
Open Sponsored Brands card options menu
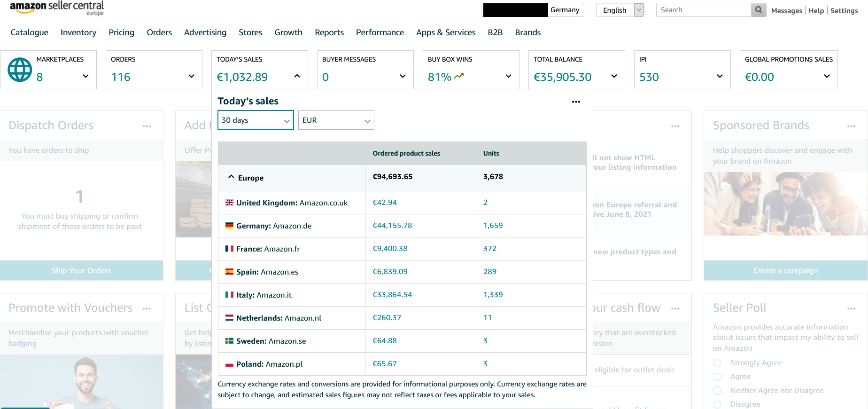click(x=851, y=126)
